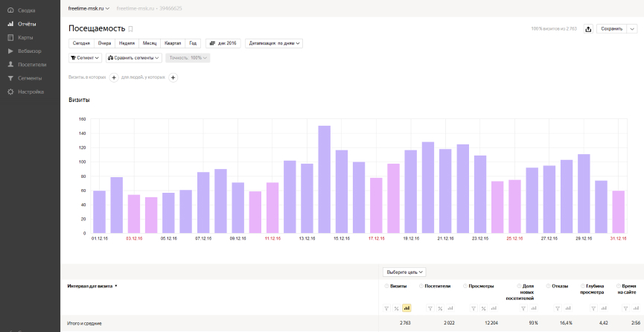Bookmark the Посещаемость report

point(130,29)
